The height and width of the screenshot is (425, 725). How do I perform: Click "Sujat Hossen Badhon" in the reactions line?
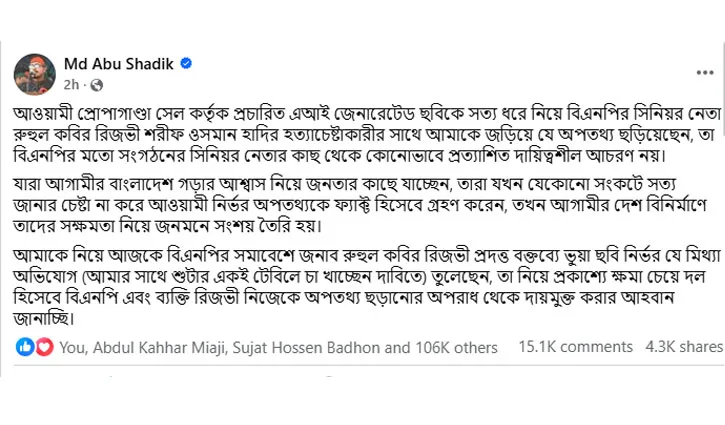(310, 348)
